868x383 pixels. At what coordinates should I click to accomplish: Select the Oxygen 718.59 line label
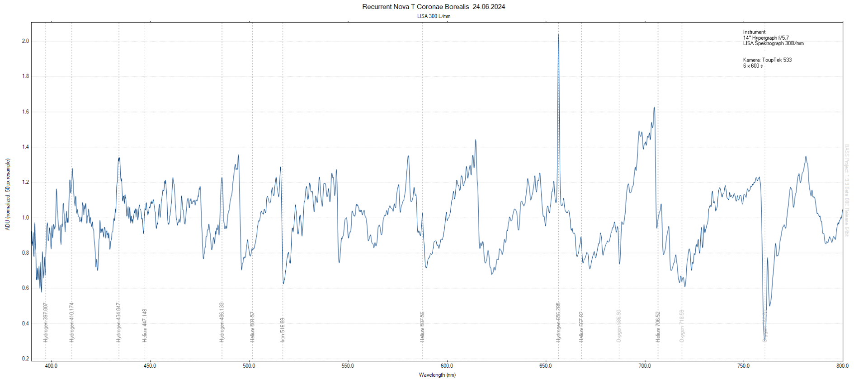coord(682,326)
